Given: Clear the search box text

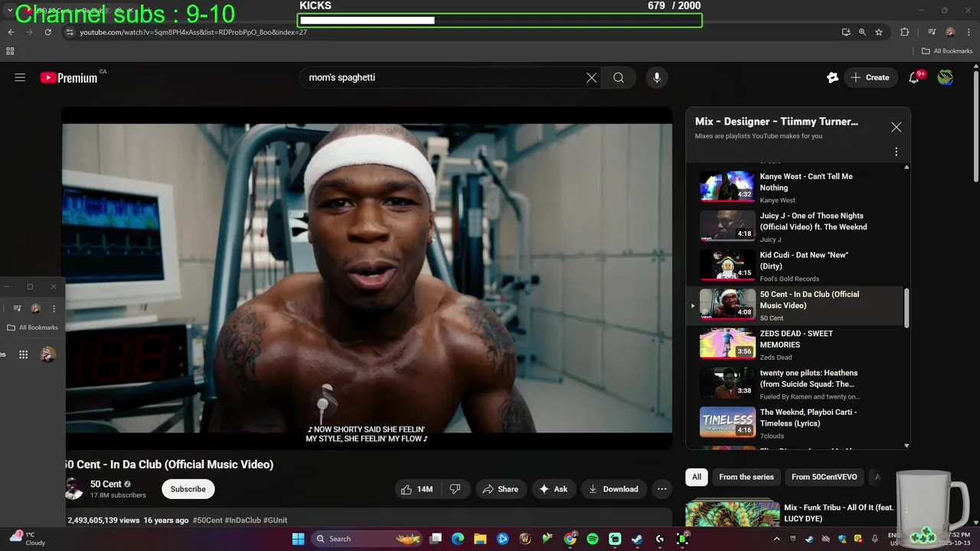Looking at the screenshot, I should 592,77.
